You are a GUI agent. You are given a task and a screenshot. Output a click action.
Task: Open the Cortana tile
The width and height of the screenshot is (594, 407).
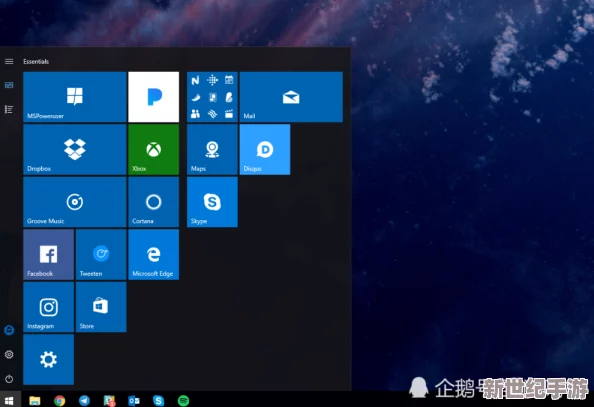point(153,202)
